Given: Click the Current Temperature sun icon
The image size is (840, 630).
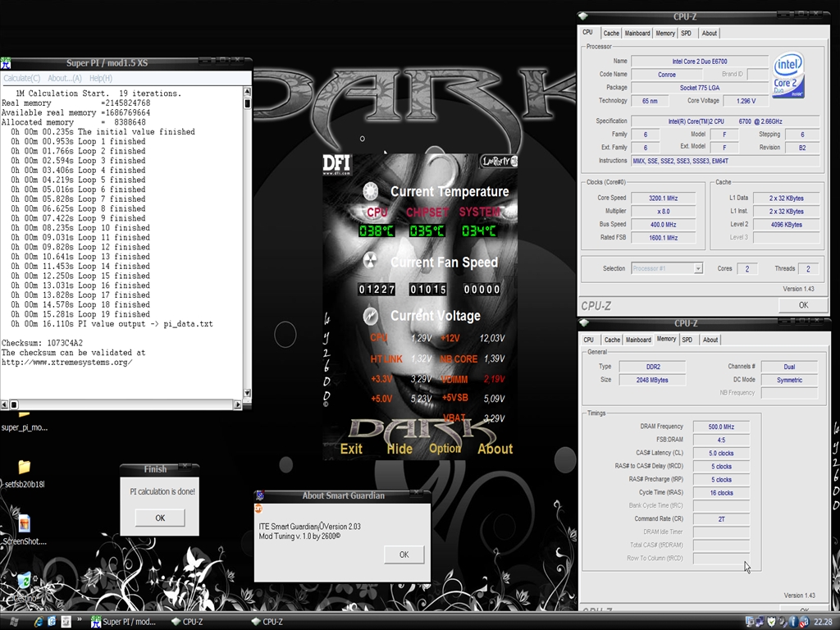Looking at the screenshot, I should pyautogui.click(x=370, y=191).
